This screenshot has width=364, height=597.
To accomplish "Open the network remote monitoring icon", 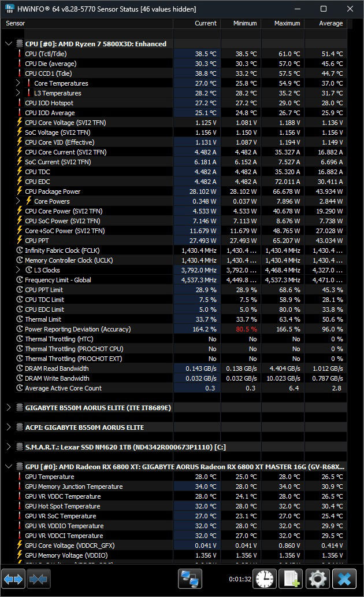I will pos(189,578).
